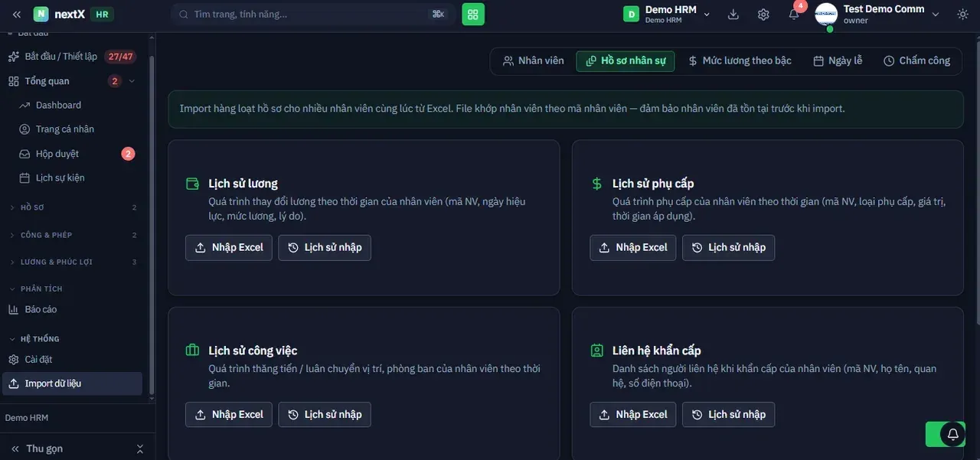Click the Lịch sử lương card title
The height and width of the screenshot is (460, 980).
pos(243,184)
